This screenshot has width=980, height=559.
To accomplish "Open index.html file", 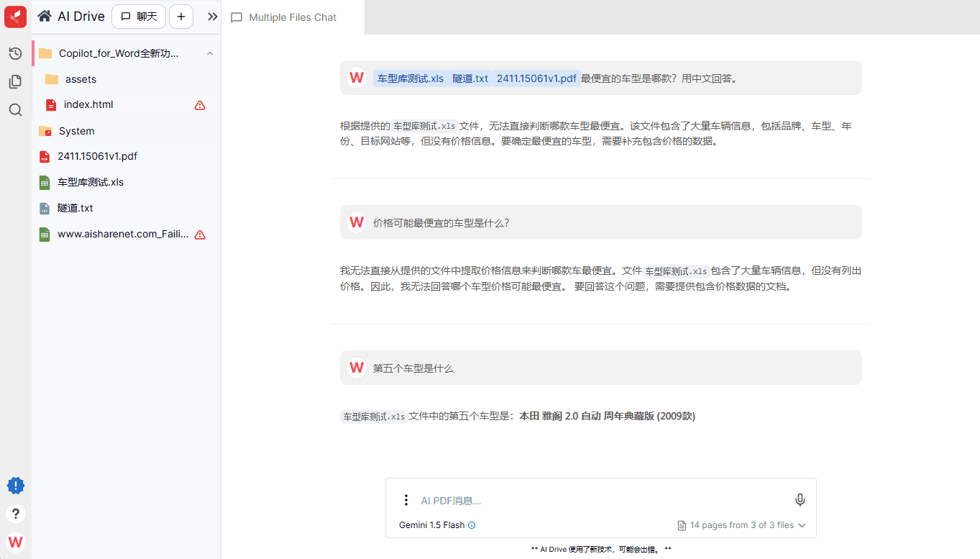I will (x=88, y=104).
